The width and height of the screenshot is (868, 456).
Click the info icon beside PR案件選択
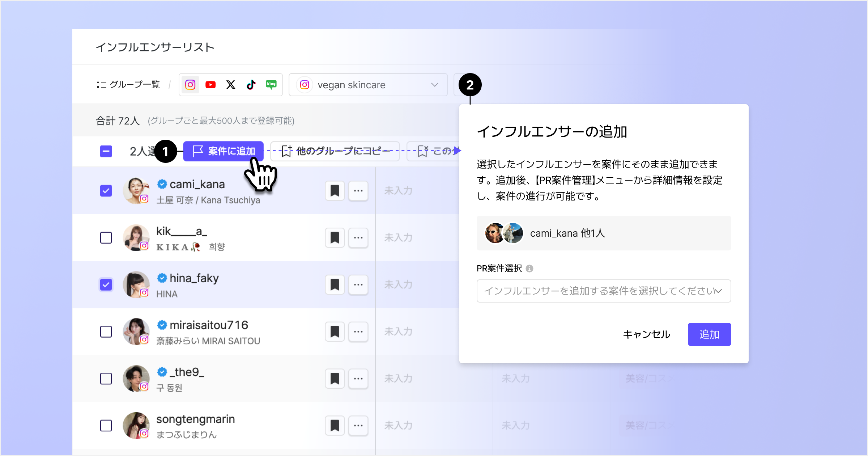point(529,269)
